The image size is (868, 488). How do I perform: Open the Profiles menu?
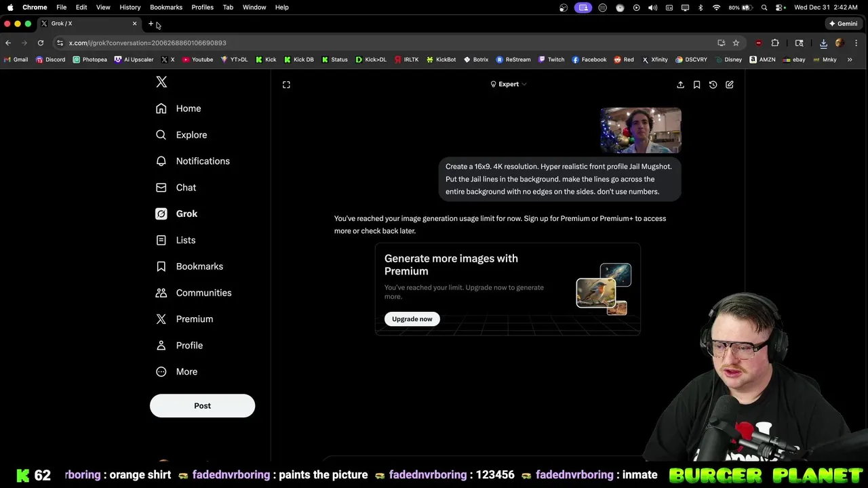point(202,7)
